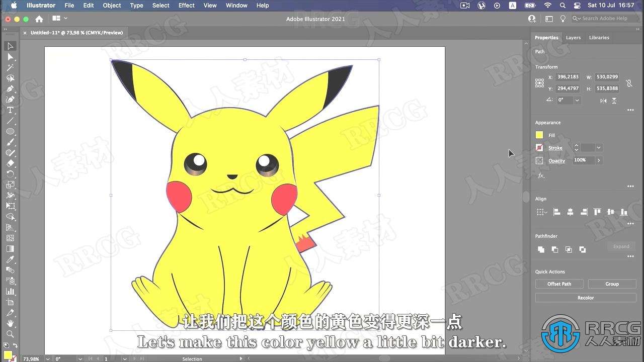Click the Offset Path button
This screenshot has width=644, height=362.
[x=559, y=284]
